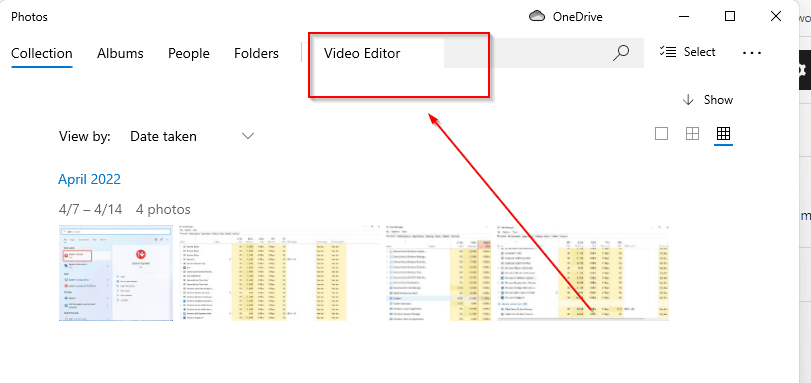Click the April 2022 heading link
Image resolution: width=811 pixels, height=383 pixels.
coord(89,180)
